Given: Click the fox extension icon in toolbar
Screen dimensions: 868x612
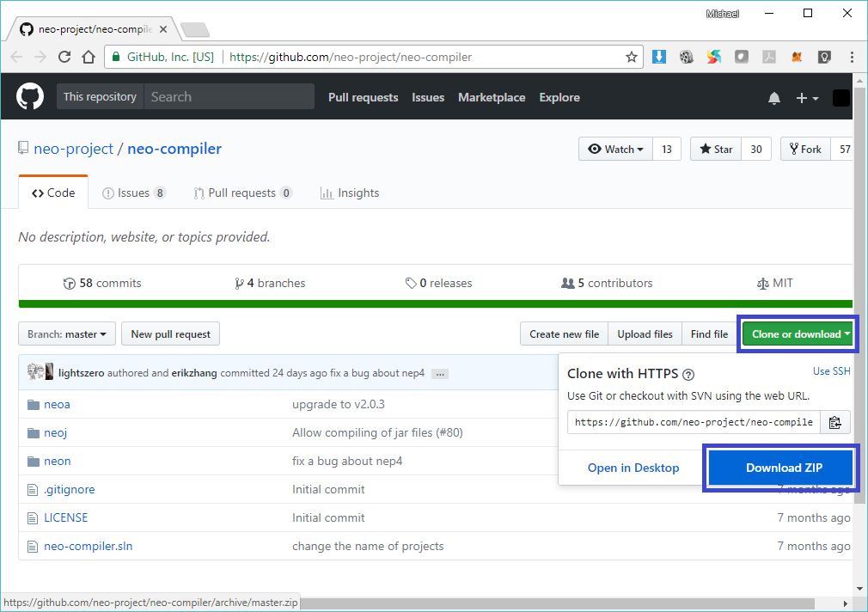Looking at the screenshot, I should 797,57.
